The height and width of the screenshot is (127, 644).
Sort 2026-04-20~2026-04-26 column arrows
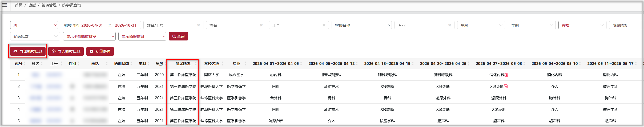point(469,64)
